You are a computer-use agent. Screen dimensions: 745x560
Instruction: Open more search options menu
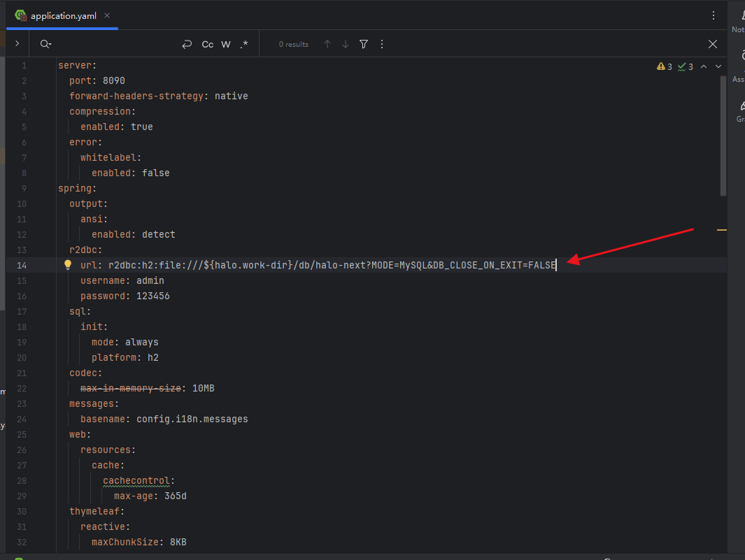pos(382,44)
